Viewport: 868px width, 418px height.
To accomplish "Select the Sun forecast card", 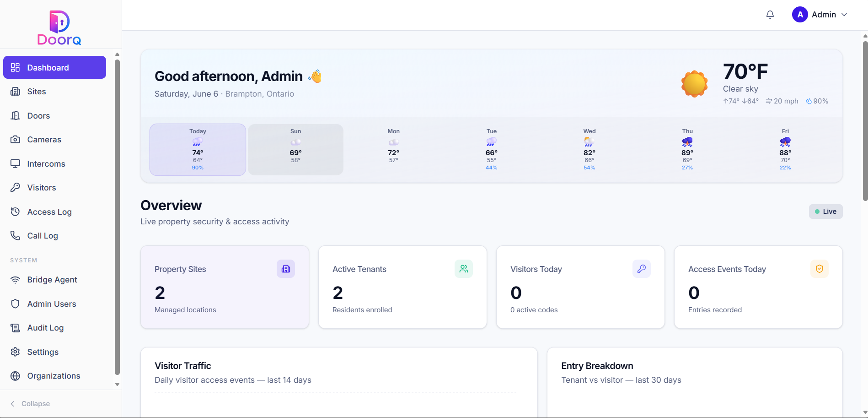I will coord(295,149).
